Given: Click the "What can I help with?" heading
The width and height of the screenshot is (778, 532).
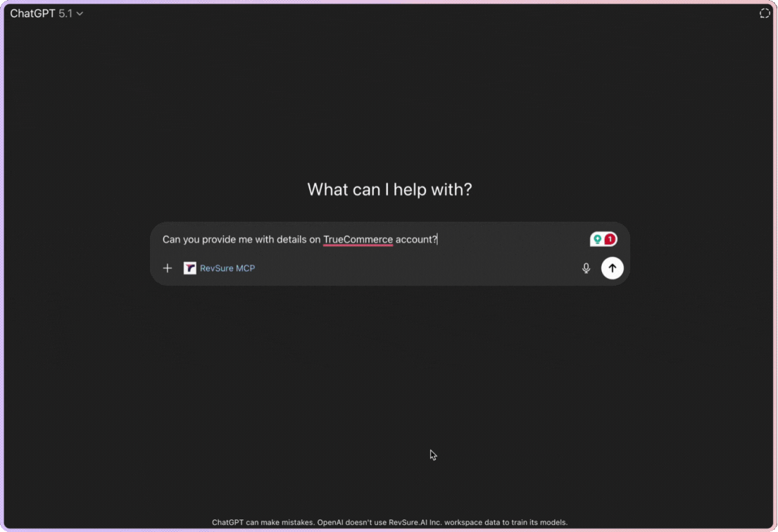Looking at the screenshot, I should (389, 189).
